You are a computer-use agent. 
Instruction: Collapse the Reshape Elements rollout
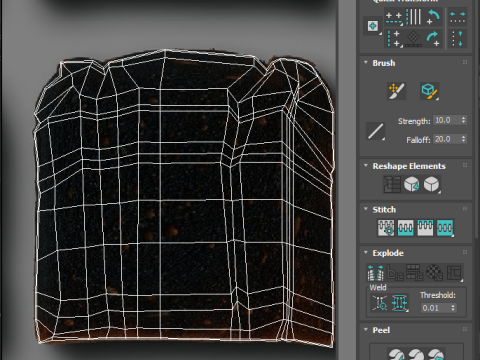point(366,166)
